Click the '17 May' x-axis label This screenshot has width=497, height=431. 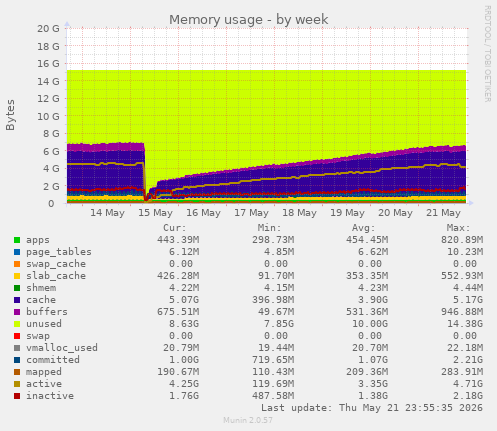[x=251, y=213]
